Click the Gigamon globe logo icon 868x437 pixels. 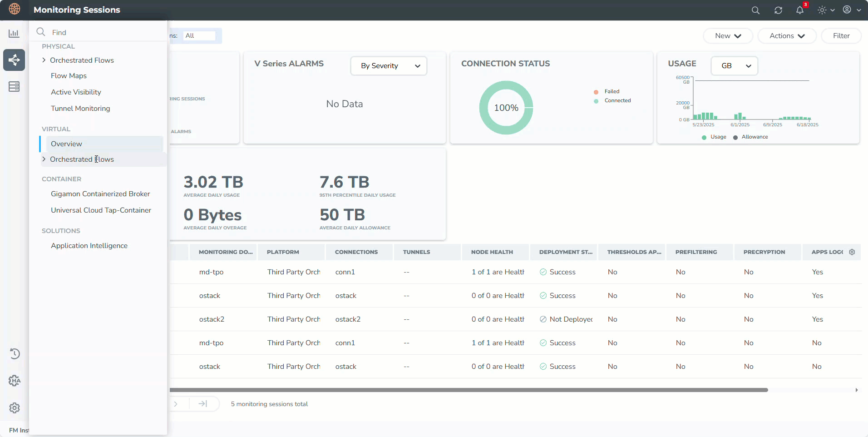point(15,9)
